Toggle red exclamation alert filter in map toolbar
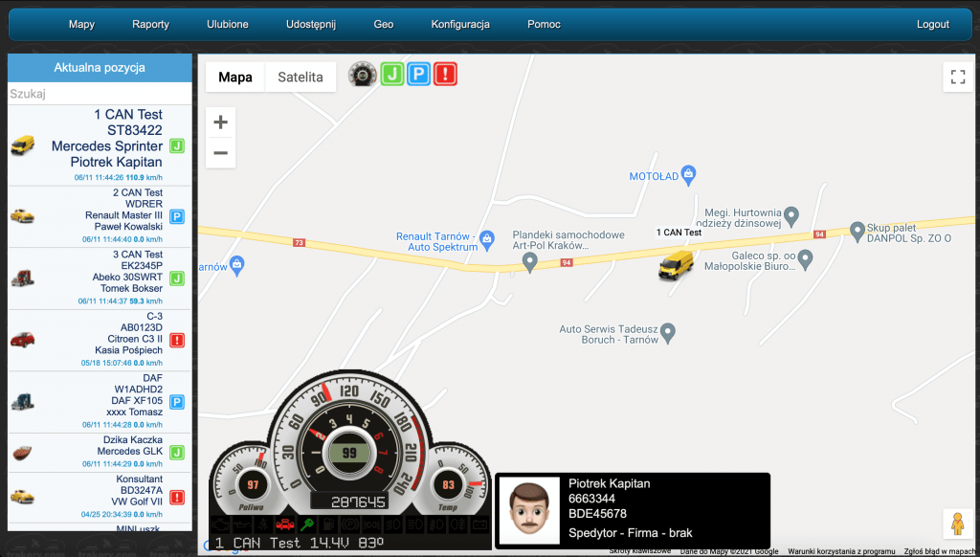Image resolution: width=980 pixels, height=557 pixels. click(x=445, y=75)
